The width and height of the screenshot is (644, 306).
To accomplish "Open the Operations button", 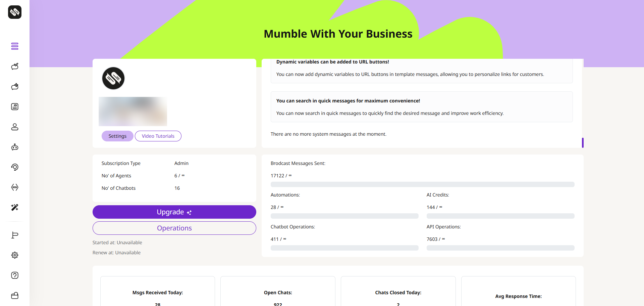I will point(174,228).
